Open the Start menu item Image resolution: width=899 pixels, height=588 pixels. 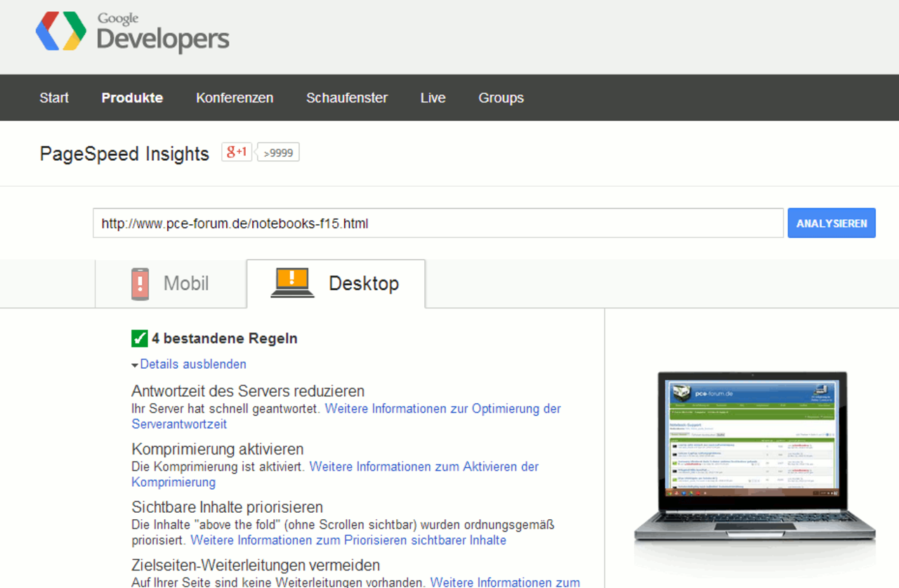[x=54, y=98]
